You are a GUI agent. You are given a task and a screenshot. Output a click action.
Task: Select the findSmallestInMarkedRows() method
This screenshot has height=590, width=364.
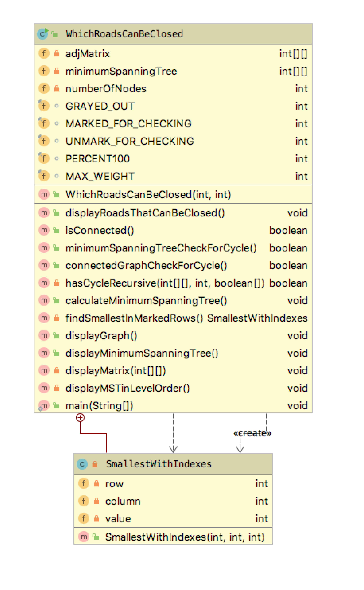pos(134,318)
